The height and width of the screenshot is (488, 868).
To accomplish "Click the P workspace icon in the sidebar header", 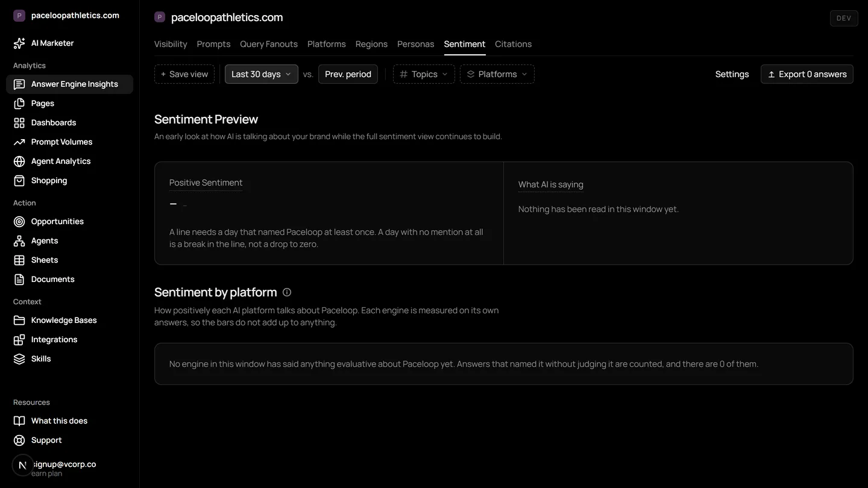I will click(19, 16).
